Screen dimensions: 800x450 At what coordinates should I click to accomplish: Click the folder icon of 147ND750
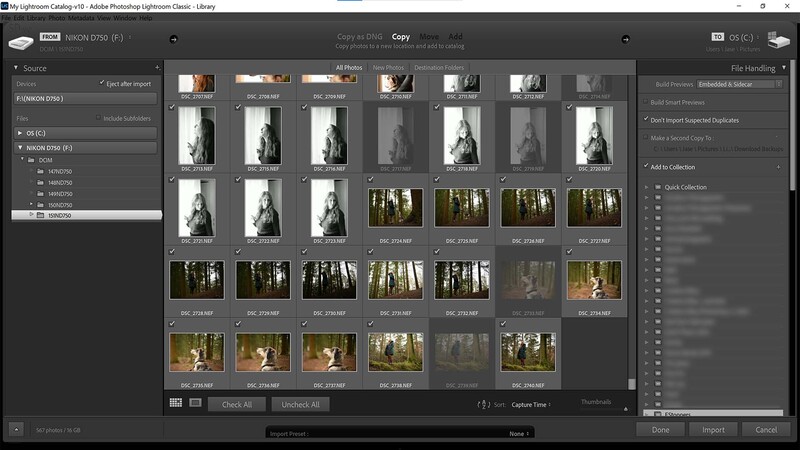40,171
